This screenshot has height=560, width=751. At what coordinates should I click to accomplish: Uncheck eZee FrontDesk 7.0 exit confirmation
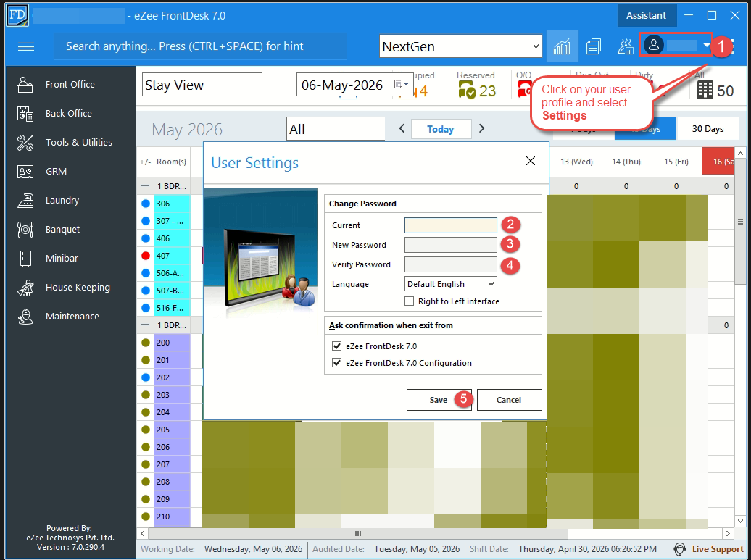point(336,346)
